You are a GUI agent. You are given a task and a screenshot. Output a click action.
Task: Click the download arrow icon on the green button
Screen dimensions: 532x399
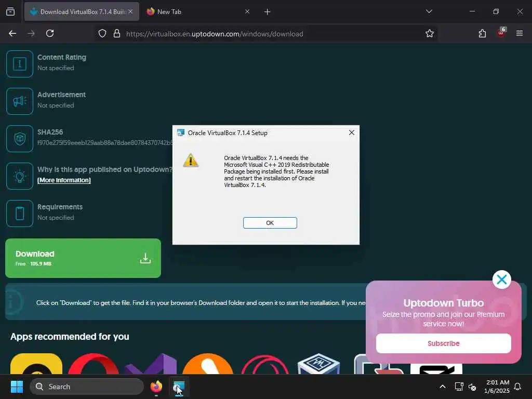145,259
